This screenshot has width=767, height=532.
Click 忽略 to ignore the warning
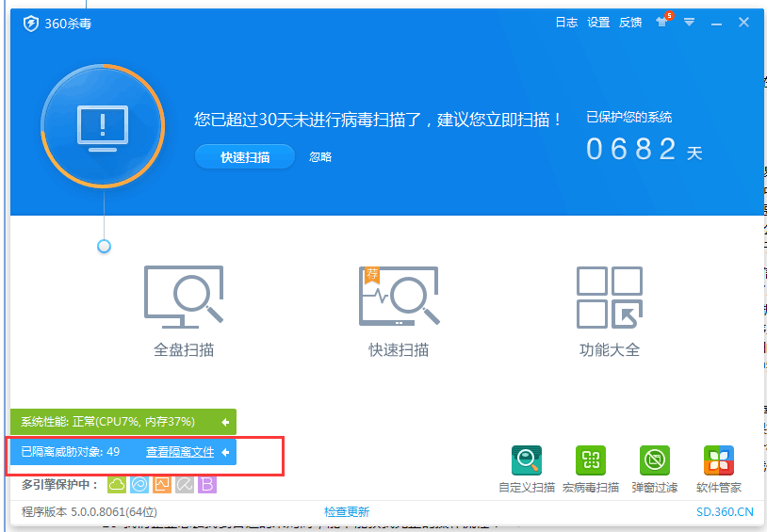320,157
